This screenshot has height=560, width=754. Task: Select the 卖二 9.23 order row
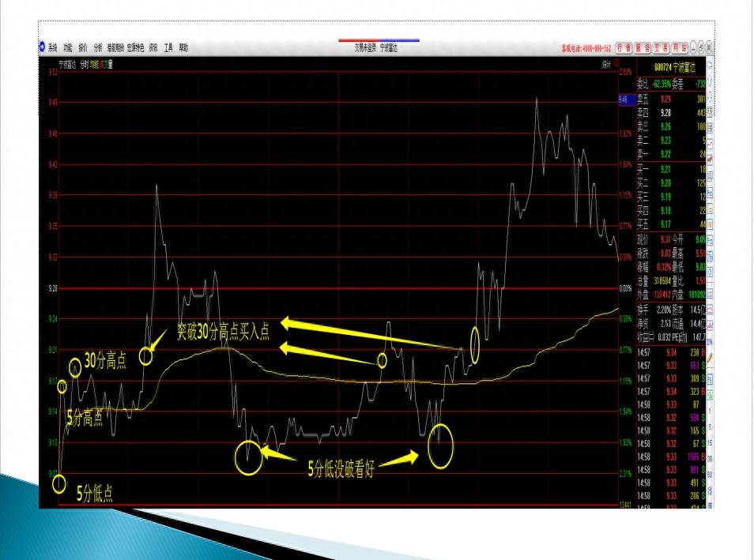[671, 141]
